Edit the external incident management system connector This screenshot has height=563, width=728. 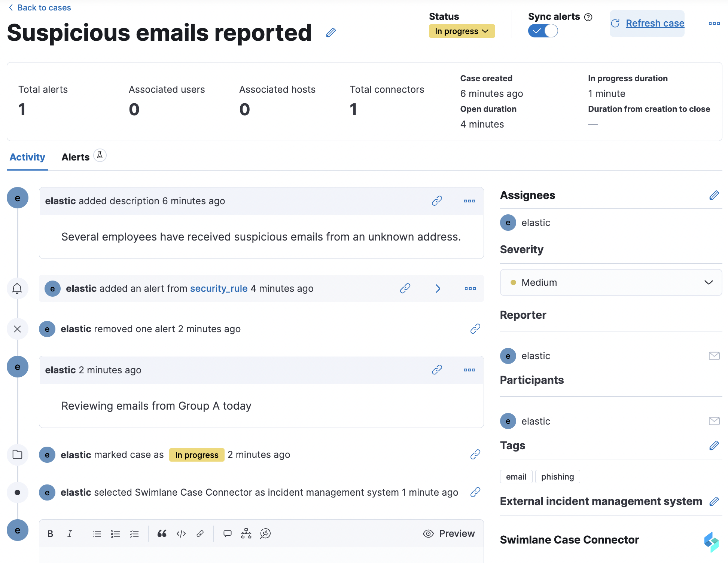click(x=714, y=501)
